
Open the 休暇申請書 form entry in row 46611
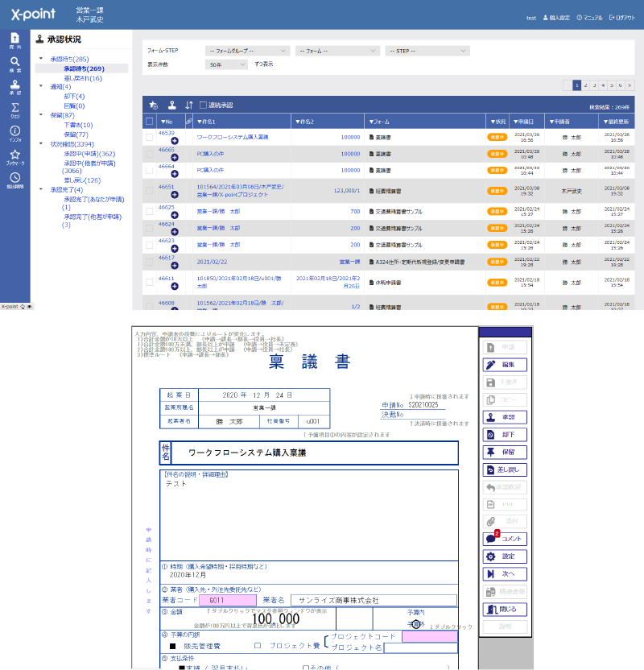(385, 283)
